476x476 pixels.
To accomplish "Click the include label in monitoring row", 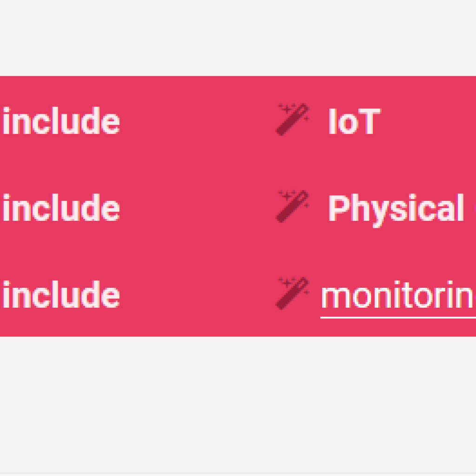I will point(61,294).
